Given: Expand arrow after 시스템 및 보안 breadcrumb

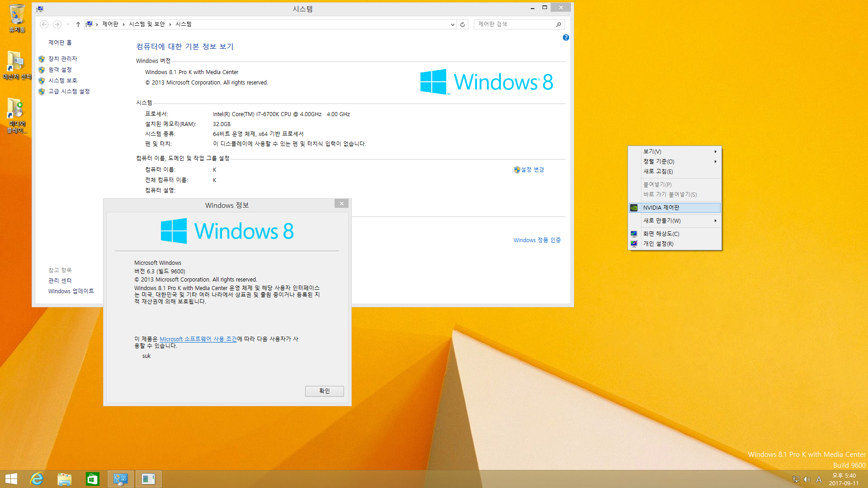Looking at the screenshot, I should [170, 24].
